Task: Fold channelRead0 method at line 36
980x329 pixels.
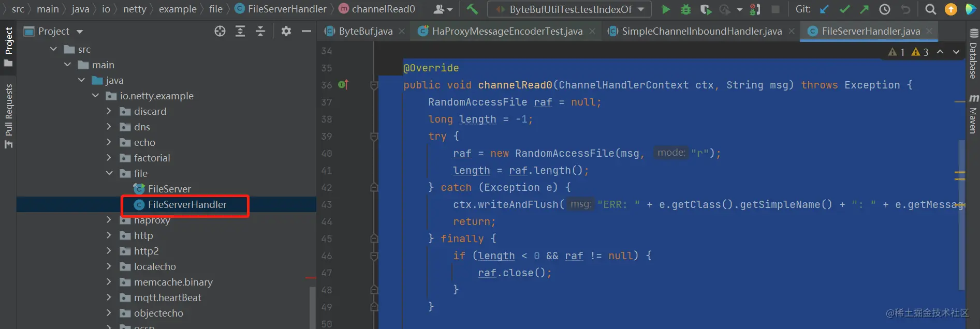Action: tap(374, 85)
